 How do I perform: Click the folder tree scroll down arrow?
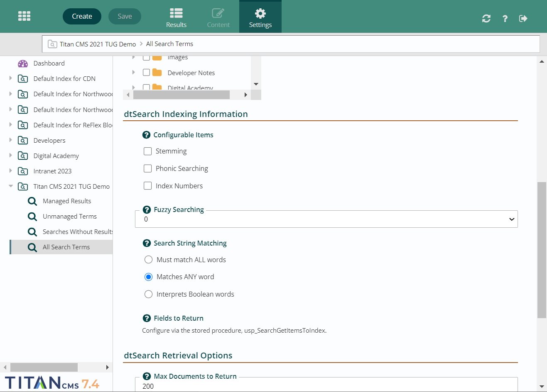[x=256, y=84]
